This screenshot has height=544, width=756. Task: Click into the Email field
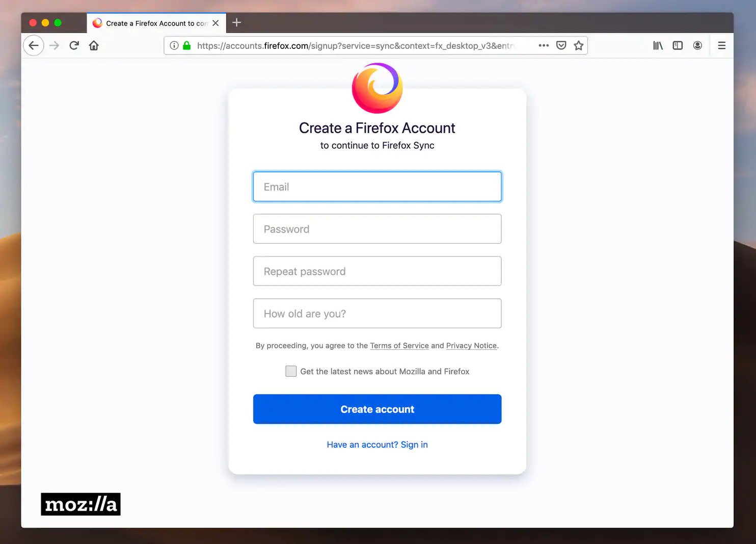[377, 187]
